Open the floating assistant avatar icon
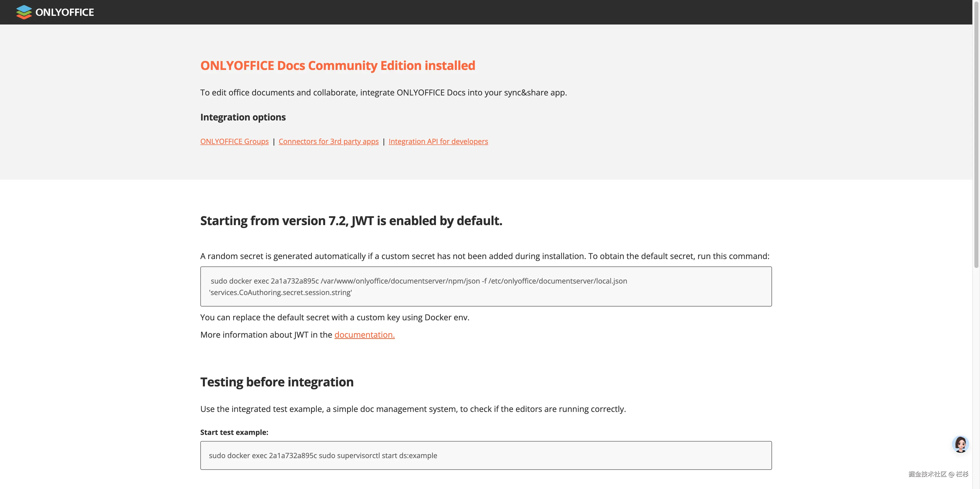The width and height of the screenshot is (980, 489). [960, 444]
